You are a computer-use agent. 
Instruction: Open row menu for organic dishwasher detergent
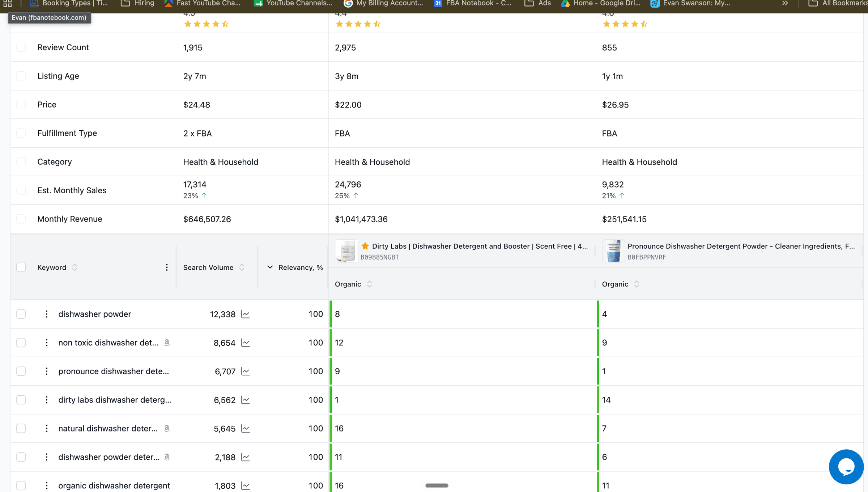coord(46,485)
